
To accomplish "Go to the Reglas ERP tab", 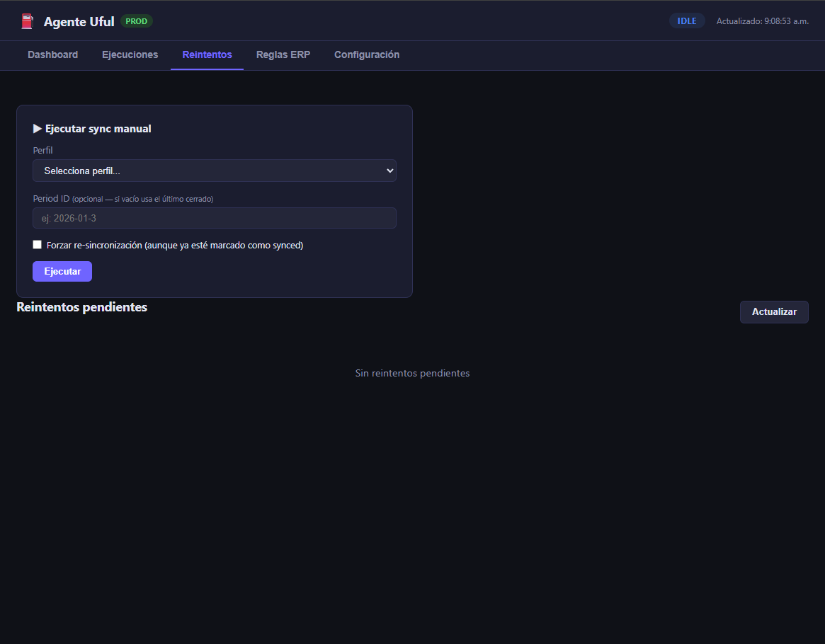I will 283,55.
